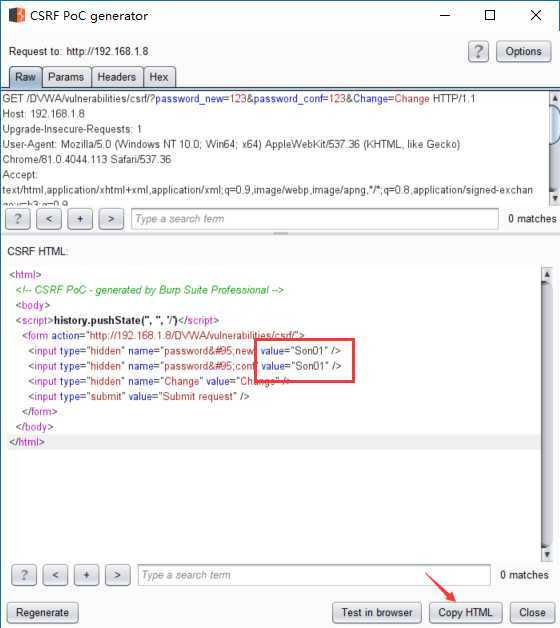Open the Options button
Screen dimensions: 560x628
pos(523,51)
